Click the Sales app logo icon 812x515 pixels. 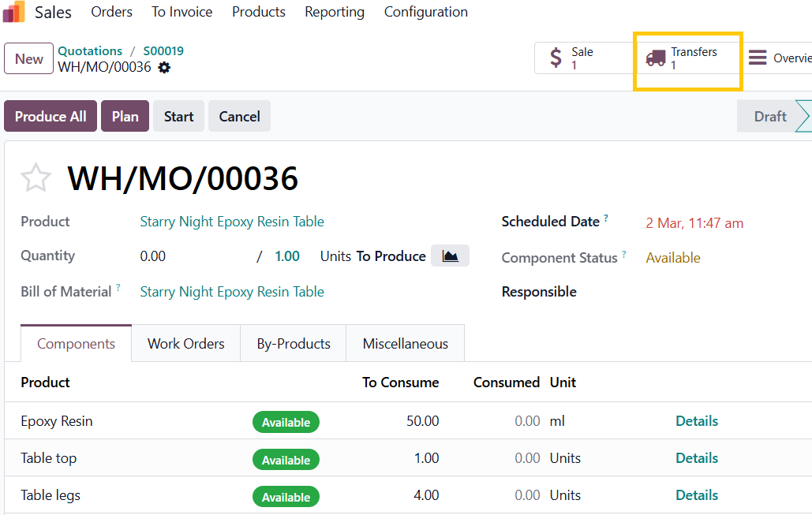(14, 12)
